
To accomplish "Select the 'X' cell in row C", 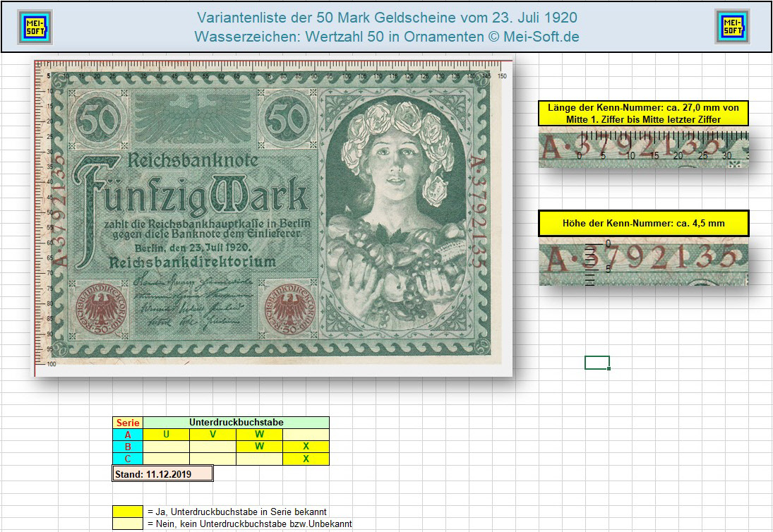I will pyautogui.click(x=306, y=459).
